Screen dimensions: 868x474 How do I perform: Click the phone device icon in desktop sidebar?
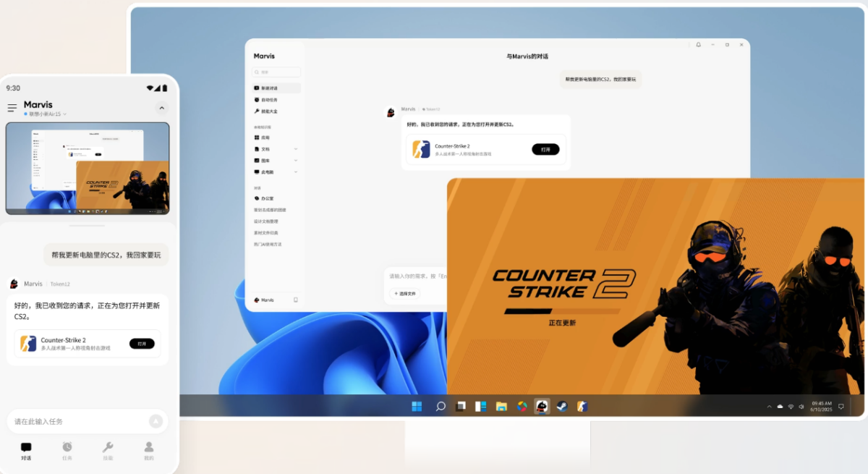(x=295, y=300)
